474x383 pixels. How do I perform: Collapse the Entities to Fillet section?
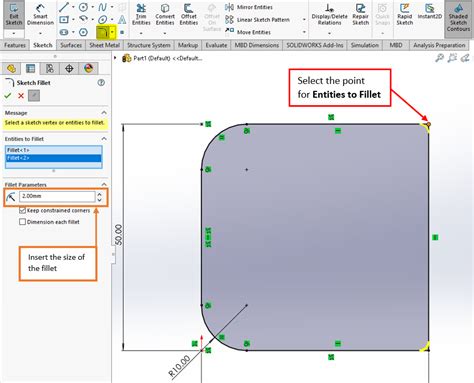104,139
